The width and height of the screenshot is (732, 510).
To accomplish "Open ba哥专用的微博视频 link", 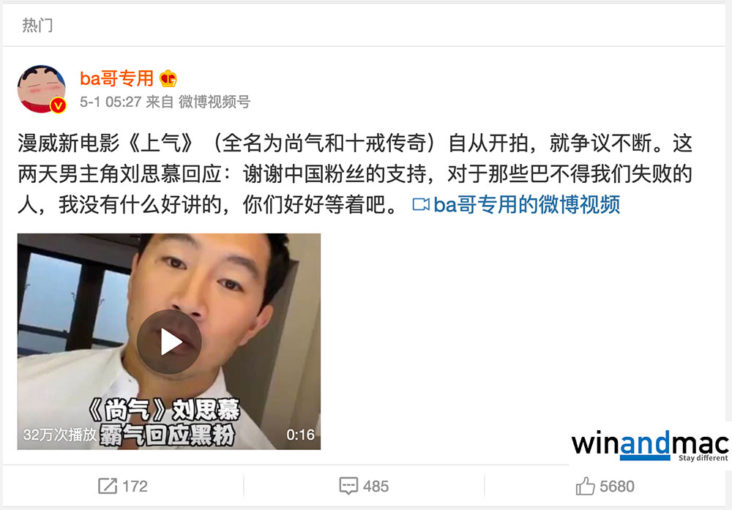I will [527, 205].
